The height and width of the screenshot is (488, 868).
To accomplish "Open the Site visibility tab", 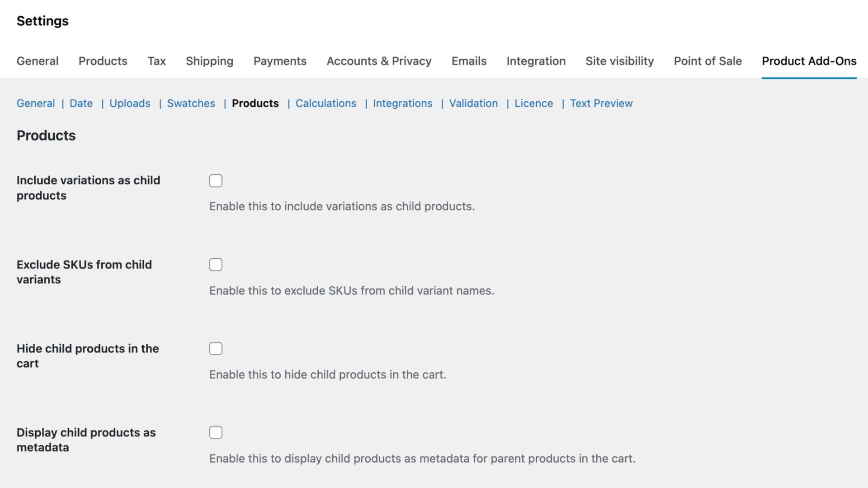I will click(619, 61).
